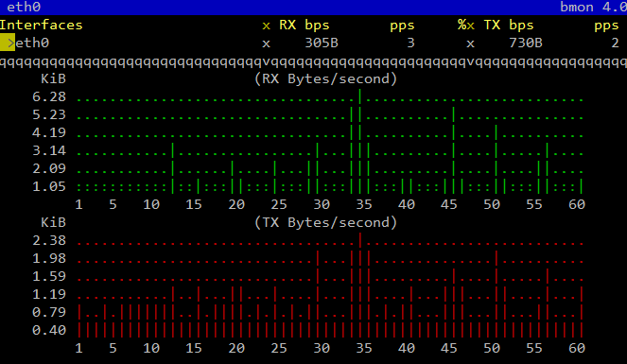
Task: Click the yellow selection arrow before eth0
Action: 8,43
